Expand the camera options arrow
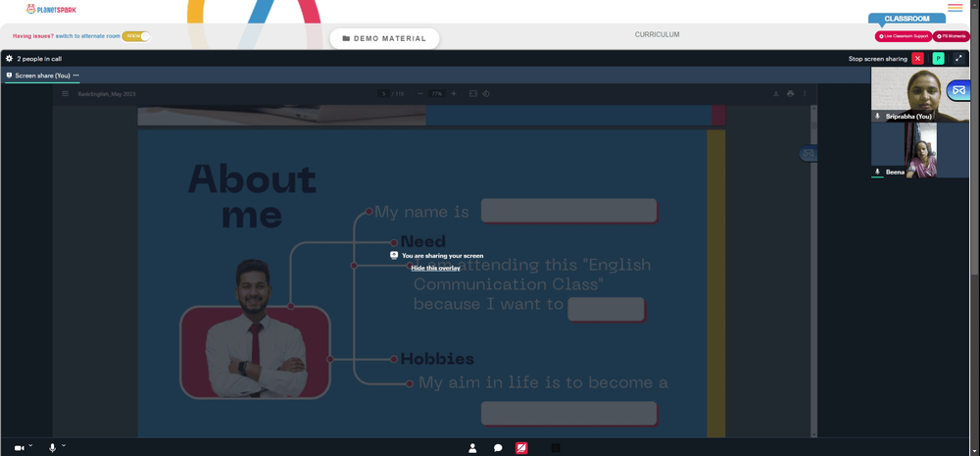 [30, 445]
